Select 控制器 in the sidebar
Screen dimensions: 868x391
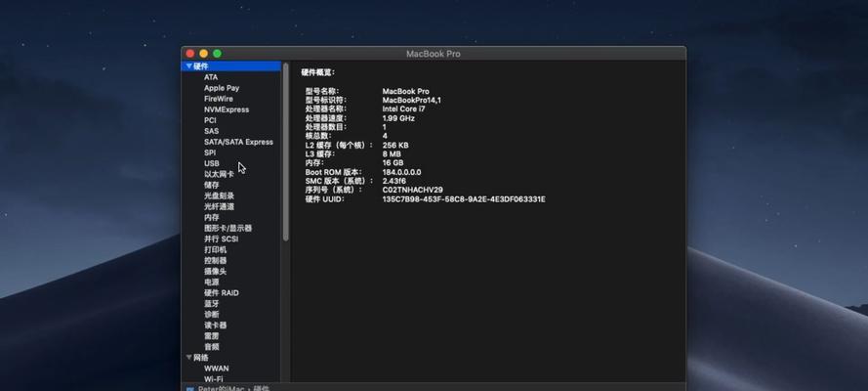(x=216, y=261)
